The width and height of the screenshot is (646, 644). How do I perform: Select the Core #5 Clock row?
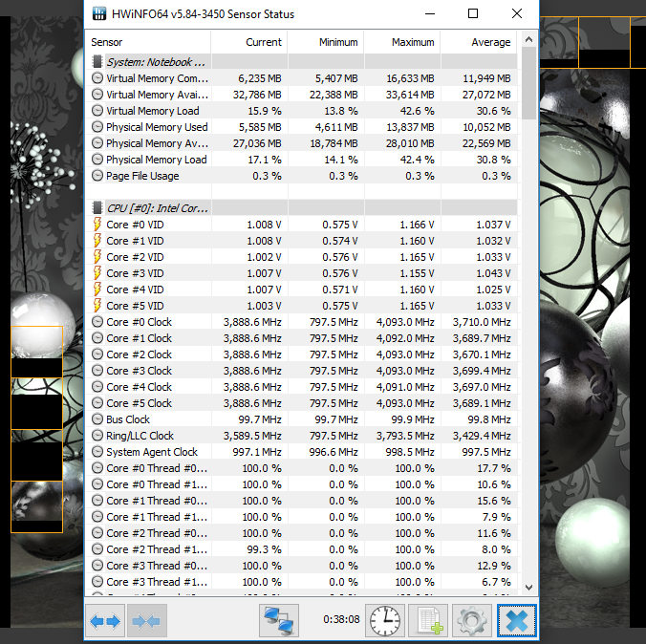pyautogui.click(x=301, y=403)
